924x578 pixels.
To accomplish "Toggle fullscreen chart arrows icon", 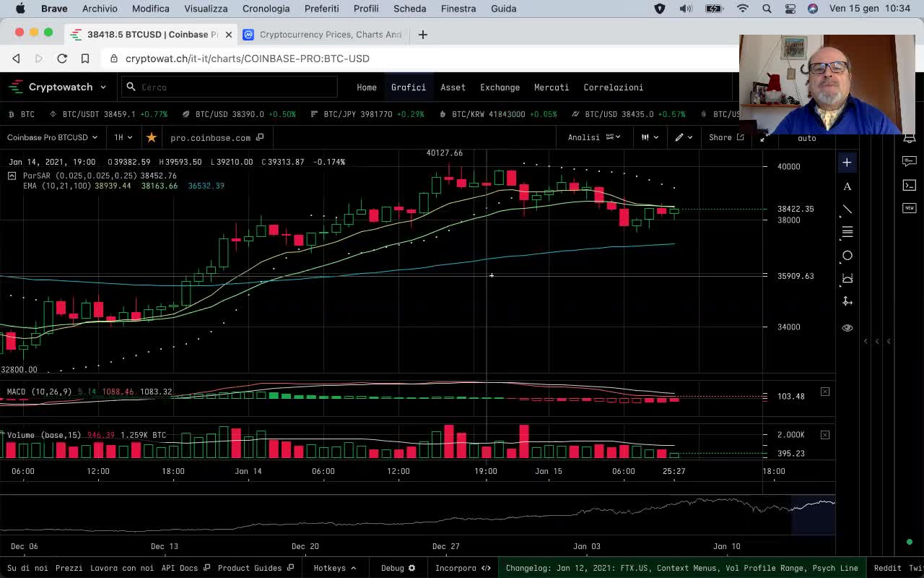I will pos(764,137).
